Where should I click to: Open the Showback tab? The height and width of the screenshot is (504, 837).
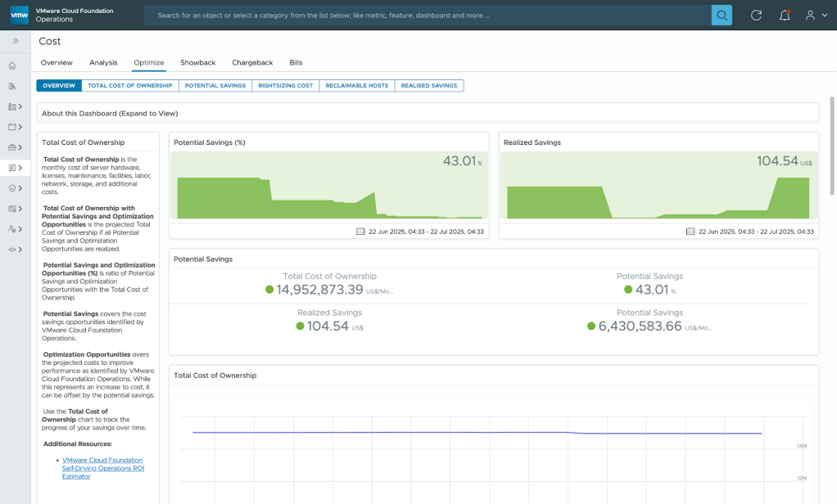coord(198,62)
